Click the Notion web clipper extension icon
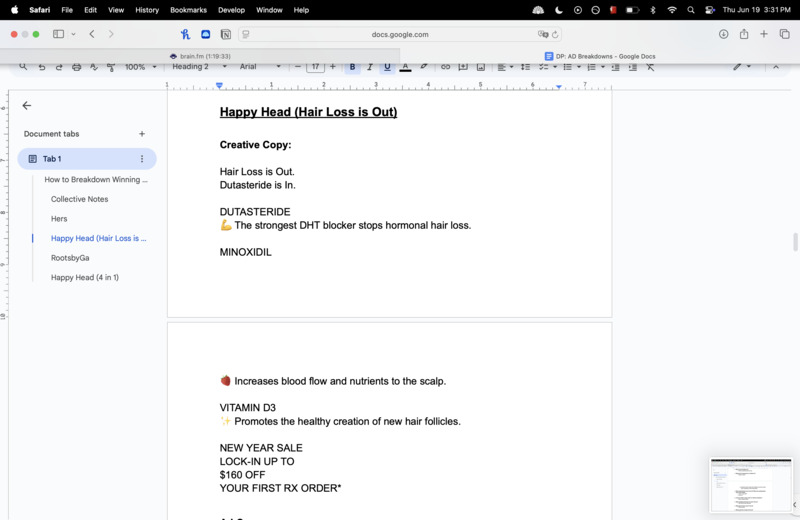 point(226,34)
